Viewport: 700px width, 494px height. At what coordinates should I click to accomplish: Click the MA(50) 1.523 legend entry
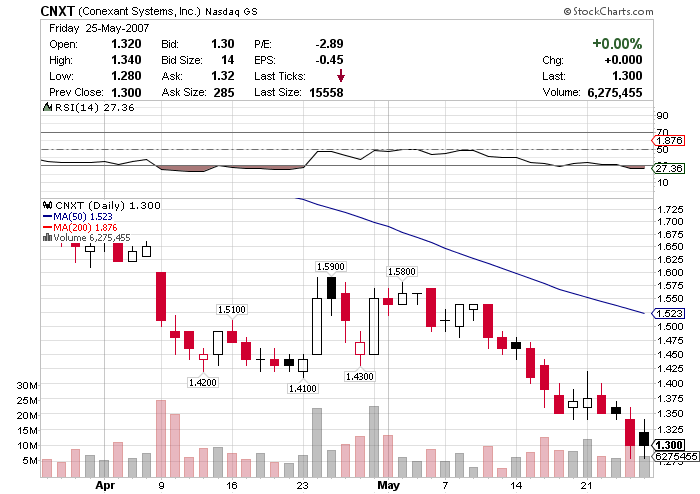[x=78, y=216]
